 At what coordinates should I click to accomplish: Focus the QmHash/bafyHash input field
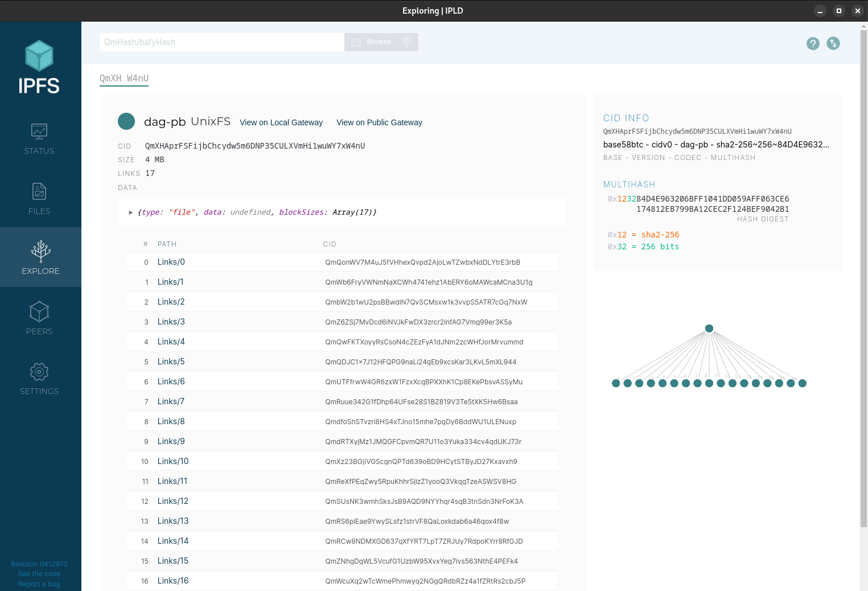tap(222, 42)
